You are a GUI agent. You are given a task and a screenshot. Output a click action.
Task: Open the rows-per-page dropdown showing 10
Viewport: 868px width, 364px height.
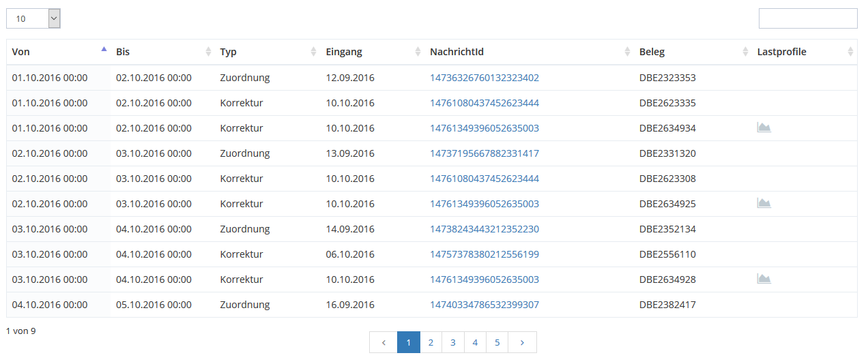[x=33, y=18]
